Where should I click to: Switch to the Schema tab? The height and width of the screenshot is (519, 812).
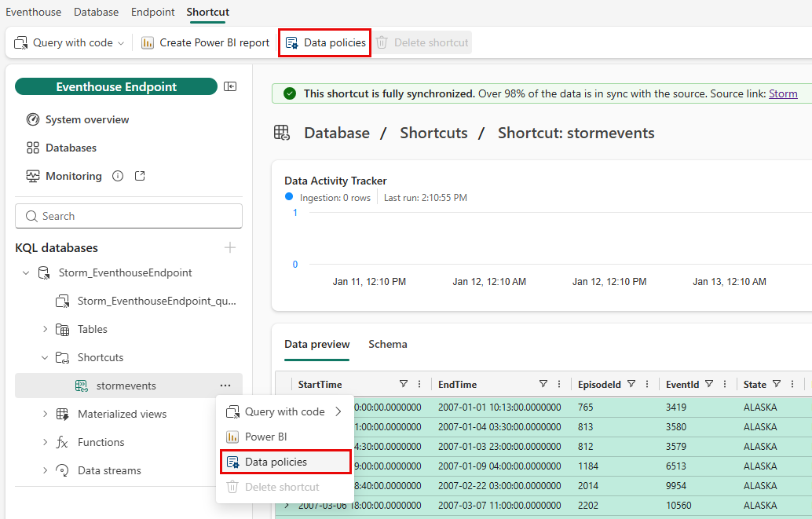[x=387, y=344]
